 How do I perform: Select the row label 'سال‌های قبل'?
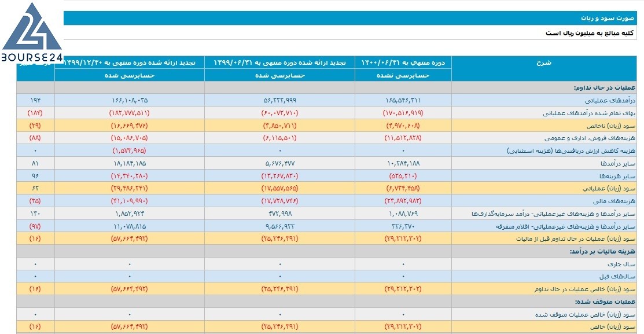(x=617, y=277)
